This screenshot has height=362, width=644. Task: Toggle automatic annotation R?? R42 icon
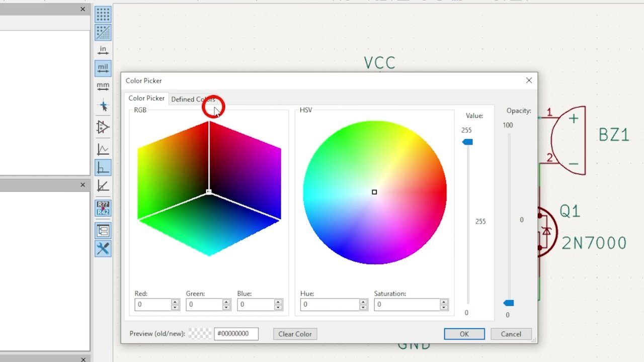(103, 208)
